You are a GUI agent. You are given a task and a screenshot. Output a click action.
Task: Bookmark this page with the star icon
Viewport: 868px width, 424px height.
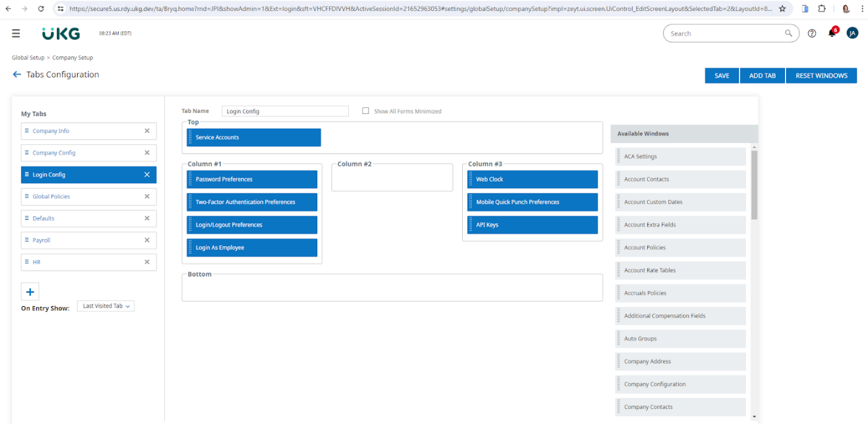click(x=782, y=9)
